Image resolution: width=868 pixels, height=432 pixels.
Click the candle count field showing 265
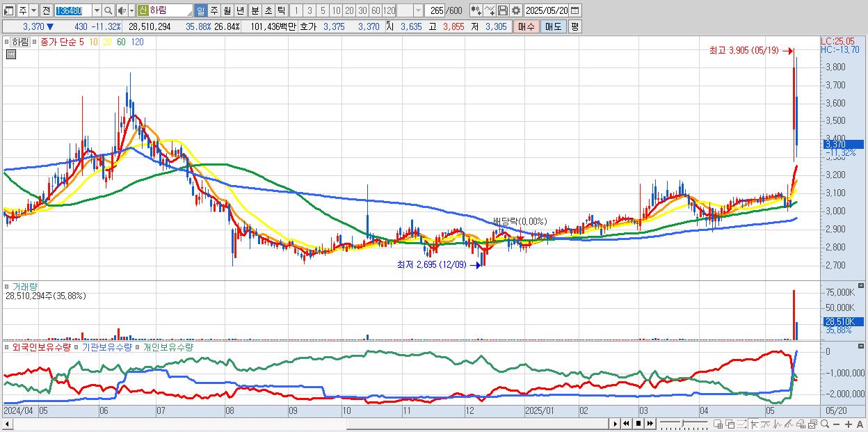[436, 10]
